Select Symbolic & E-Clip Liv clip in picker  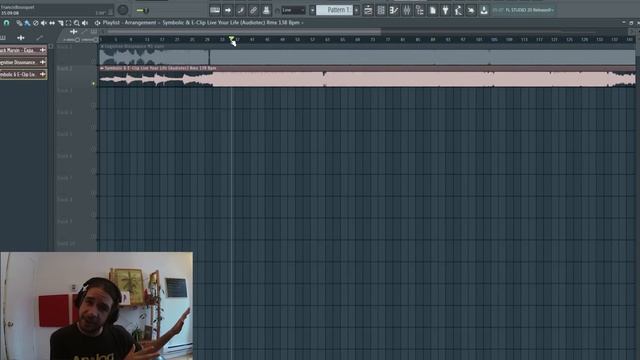tap(23, 74)
